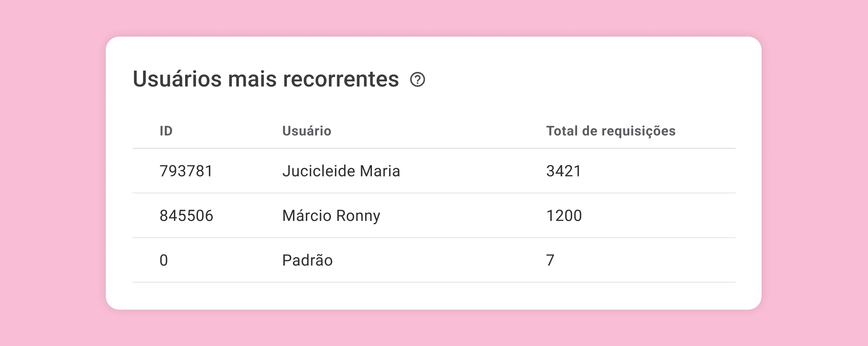Click the 7 requests value

550,261
